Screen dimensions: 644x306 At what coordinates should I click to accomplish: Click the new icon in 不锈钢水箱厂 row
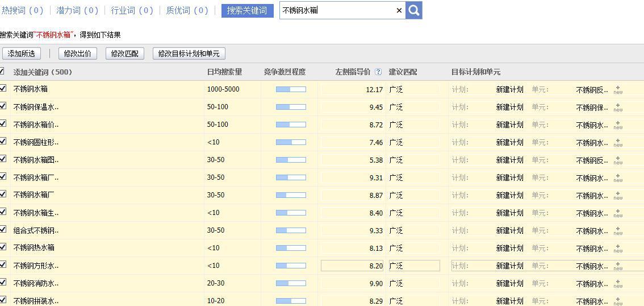(x=618, y=196)
